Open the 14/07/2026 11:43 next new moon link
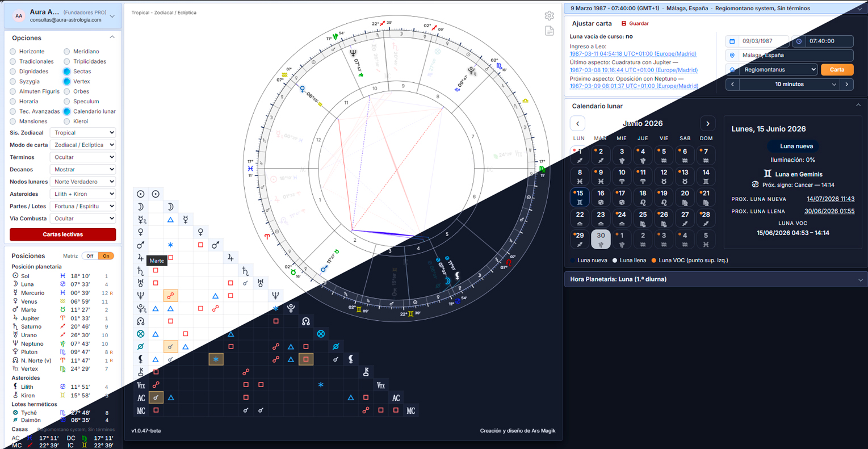This screenshot has width=868, height=449. pyautogui.click(x=830, y=199)
